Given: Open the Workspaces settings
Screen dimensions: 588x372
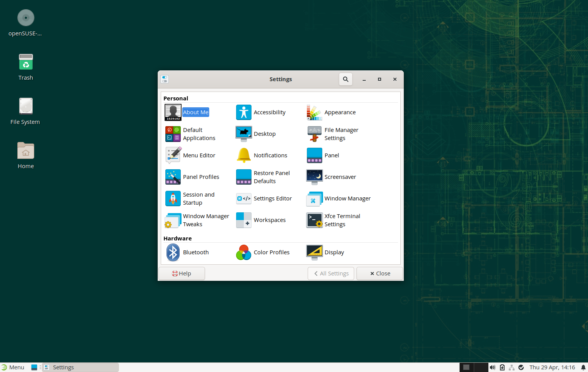Looking at the screenshot, I should point(243,220).
